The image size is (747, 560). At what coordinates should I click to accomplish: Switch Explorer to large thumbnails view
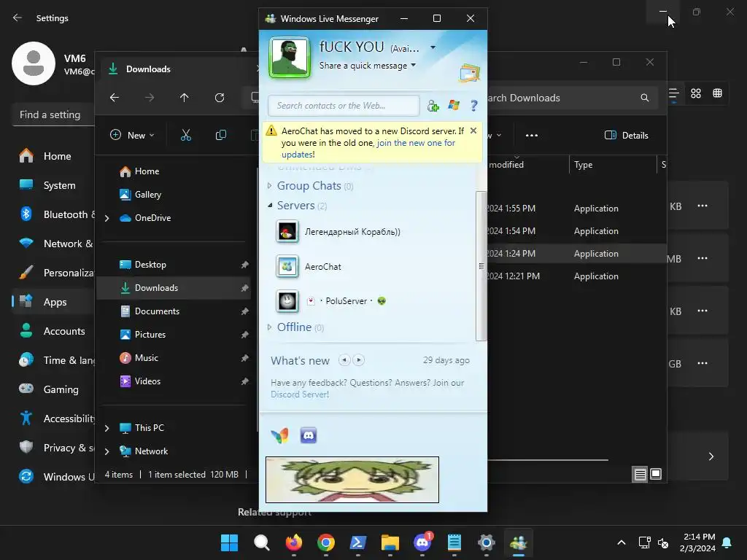click(656, 474)
